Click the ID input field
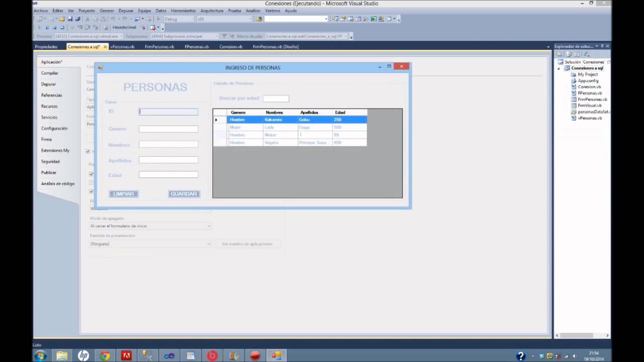 pos(169,112)
